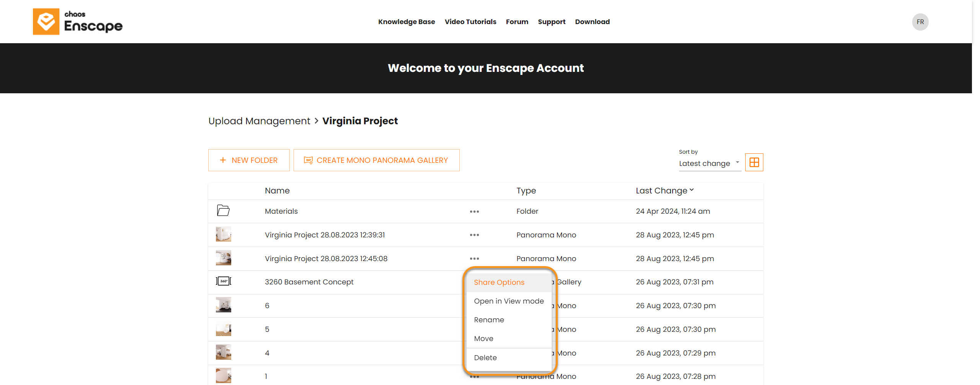Select Move in the context menu
This screenshot has width=980, height=385.
pyautogui.click(x=509, y=339)
